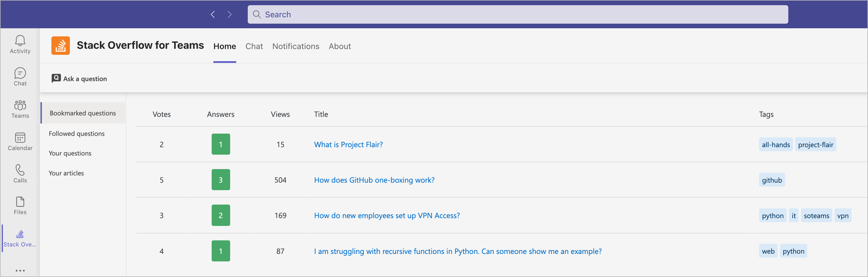Switch to the Chat tab
The image size is (868, 277).
(x=254, y=46)
